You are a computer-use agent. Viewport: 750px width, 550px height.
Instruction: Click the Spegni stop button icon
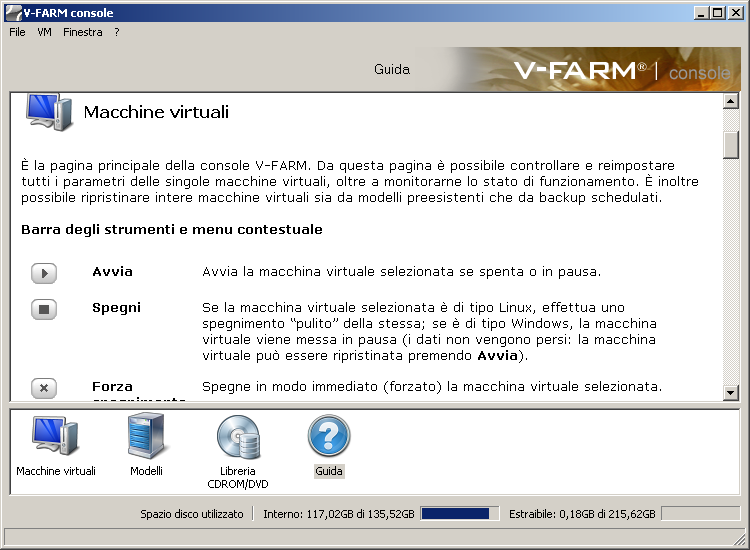click(x=44, y=309)
